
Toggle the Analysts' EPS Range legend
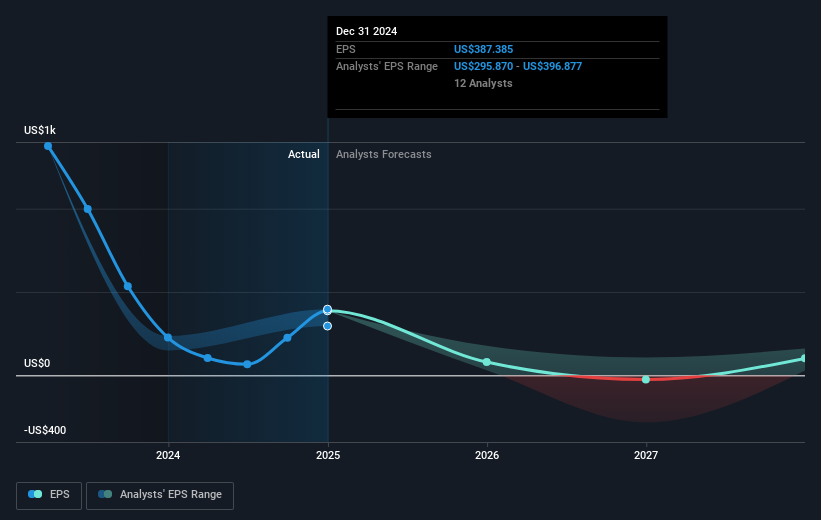coord(160,495)
